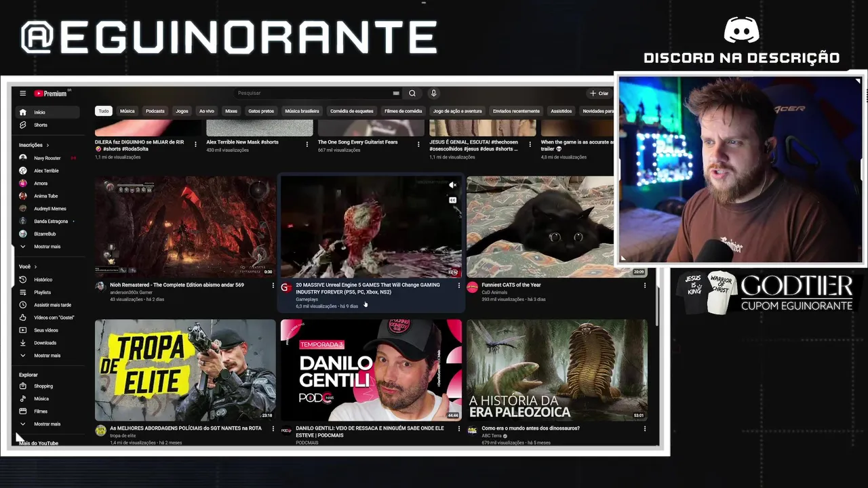Viewport: 868px width, 488px height.
Task: Open Vídeos com "Gostei" list
Action: [x=47, y=317]
